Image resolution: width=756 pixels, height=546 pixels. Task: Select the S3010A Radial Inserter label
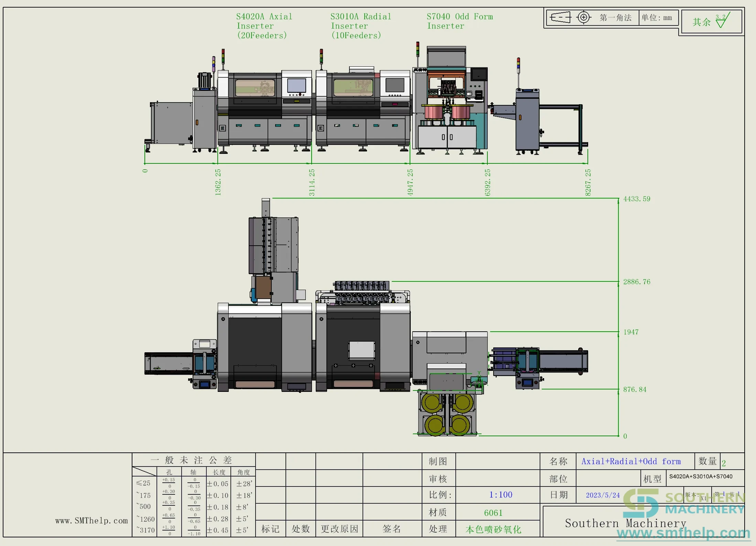pos(360,26)
